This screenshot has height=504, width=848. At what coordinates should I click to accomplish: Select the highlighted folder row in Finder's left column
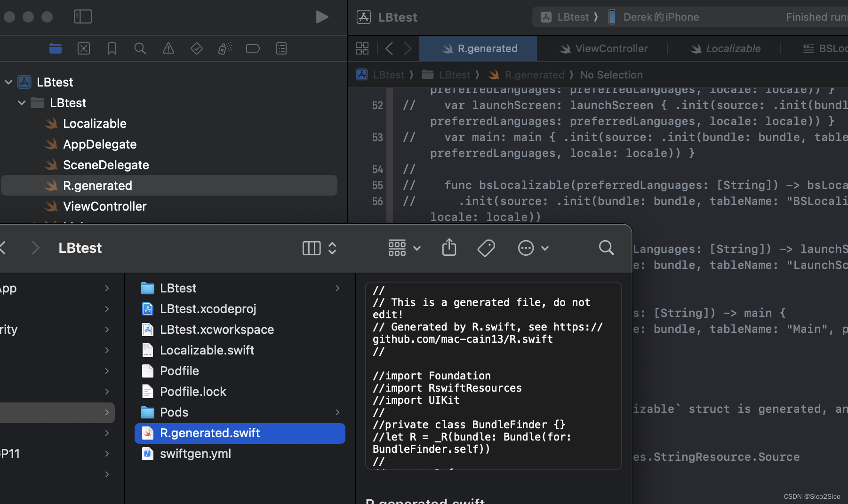click(57, 412)
